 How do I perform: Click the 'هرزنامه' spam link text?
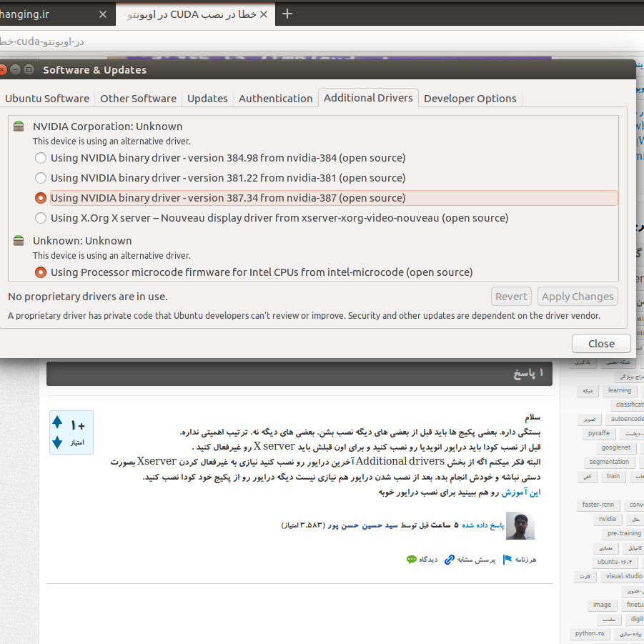click(x=526, y=560)
